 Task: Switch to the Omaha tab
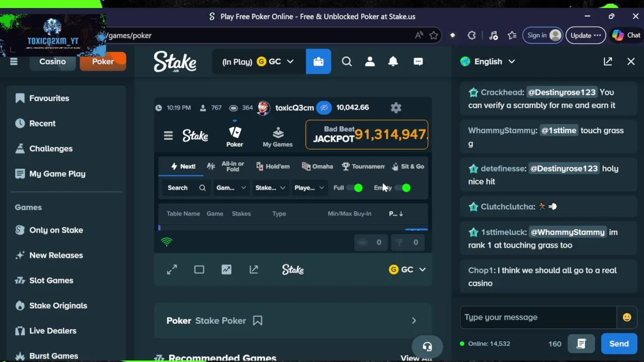pyautogui.click(x=317, y=166)
